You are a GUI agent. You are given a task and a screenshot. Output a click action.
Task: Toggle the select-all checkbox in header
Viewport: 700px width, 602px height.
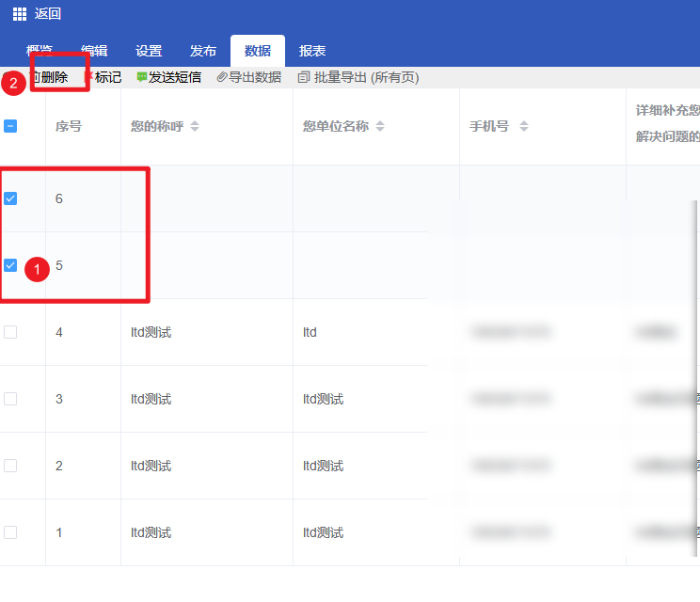[x=10, y=126]
